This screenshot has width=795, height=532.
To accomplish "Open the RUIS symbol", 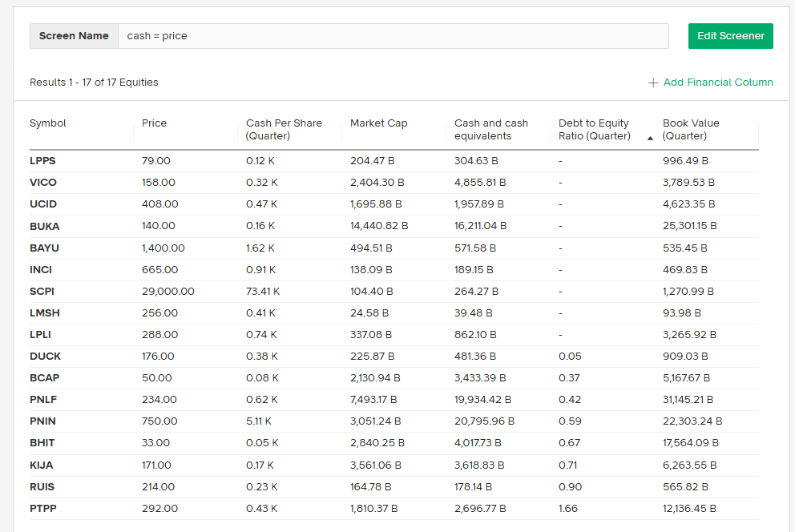I will 42,487.
